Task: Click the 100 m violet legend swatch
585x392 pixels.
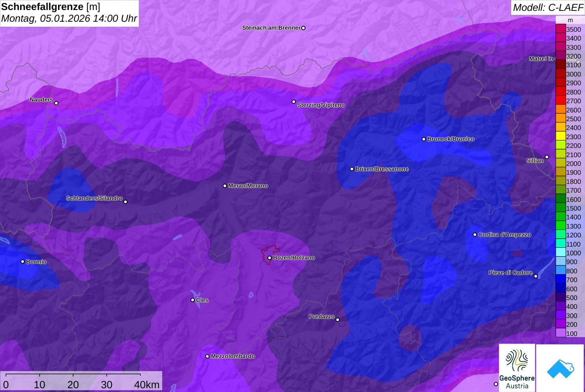Action: (x=560, y=333)
